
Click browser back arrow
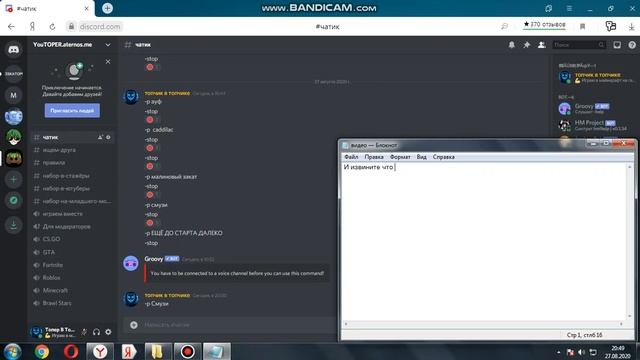point(11,27)
